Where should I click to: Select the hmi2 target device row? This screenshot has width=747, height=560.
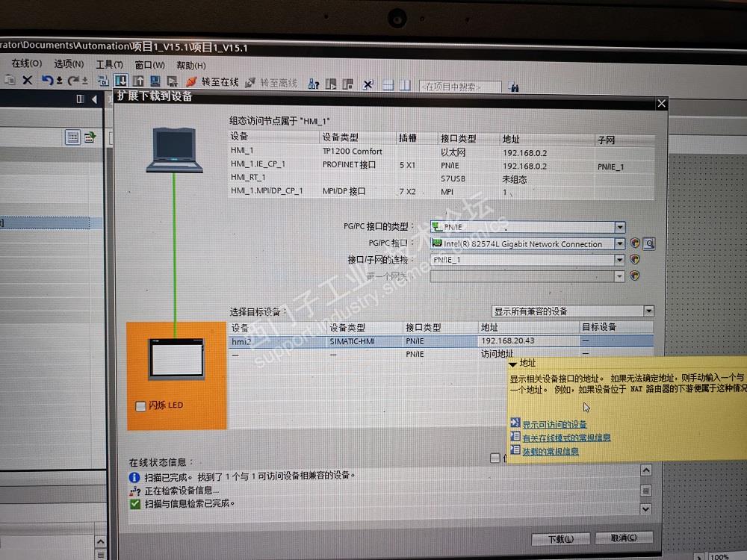point(441,341)
